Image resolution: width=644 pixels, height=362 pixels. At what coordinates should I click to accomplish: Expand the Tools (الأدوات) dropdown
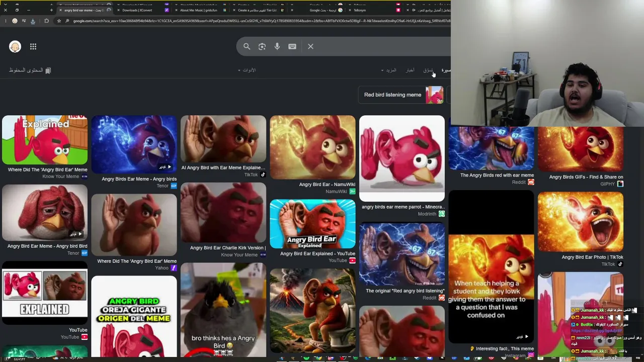coord(247,70)
